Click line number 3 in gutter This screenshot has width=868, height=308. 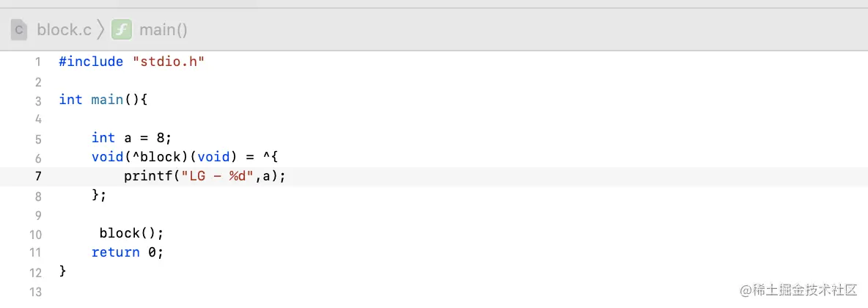point(37,100)
